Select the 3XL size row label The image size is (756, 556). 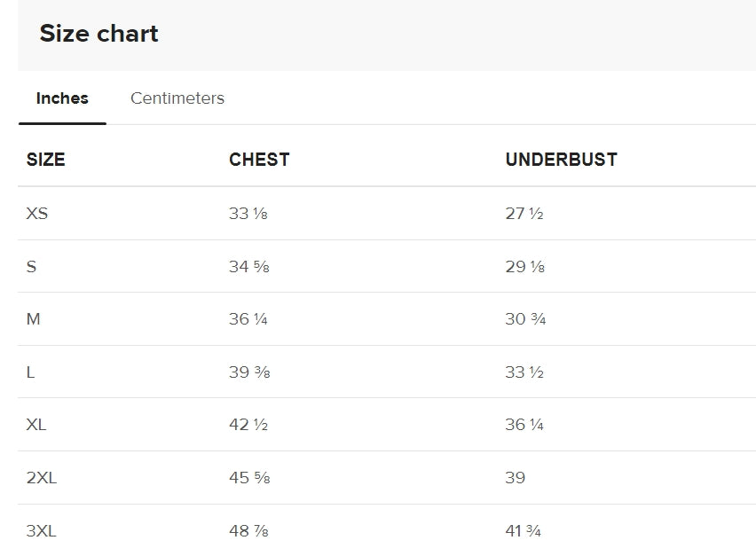coord(42,531)
